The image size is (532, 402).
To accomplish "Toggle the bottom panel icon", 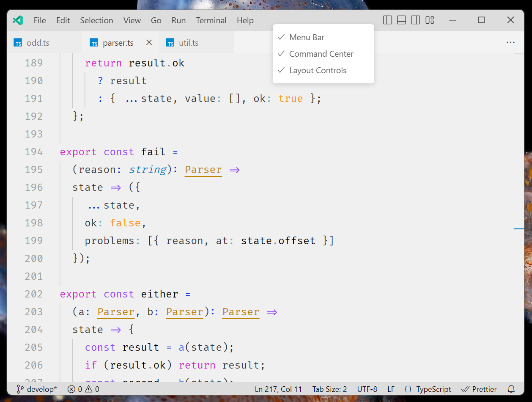I will 401,19.
